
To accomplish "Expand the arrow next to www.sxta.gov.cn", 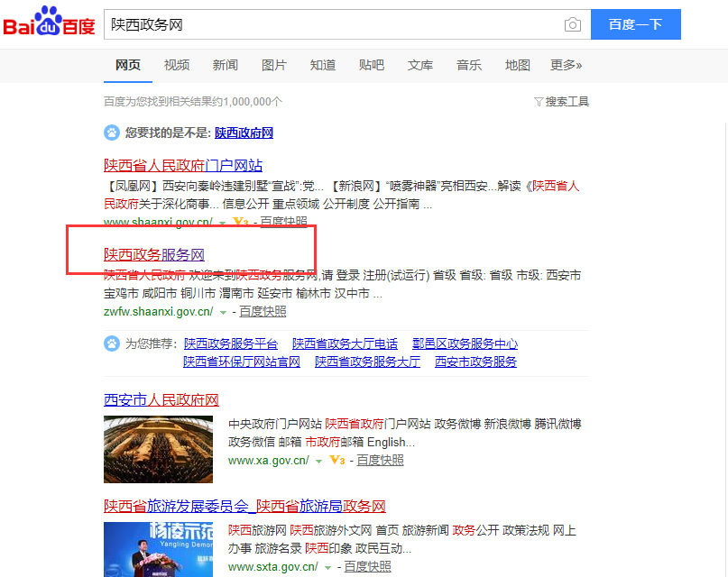I will (x=327, y=567).
